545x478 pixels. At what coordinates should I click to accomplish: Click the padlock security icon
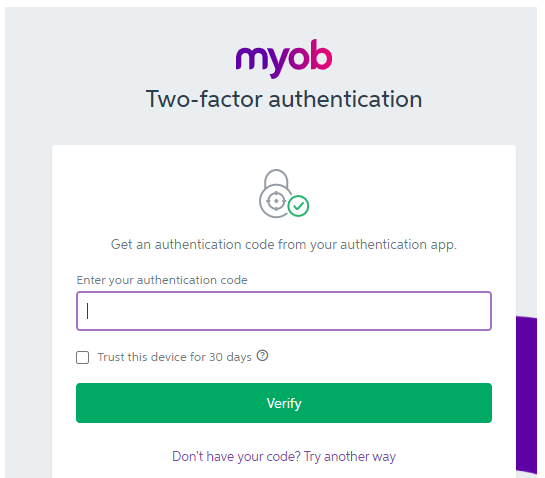(x=284, y=194)
